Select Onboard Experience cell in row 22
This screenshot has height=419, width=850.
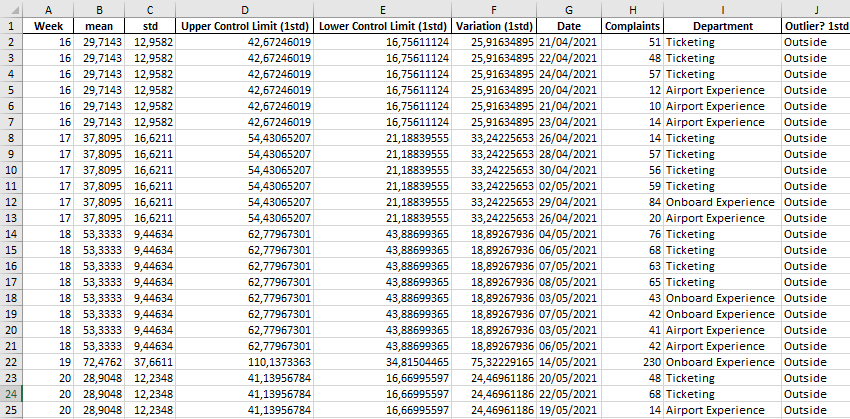pos(723,362)
